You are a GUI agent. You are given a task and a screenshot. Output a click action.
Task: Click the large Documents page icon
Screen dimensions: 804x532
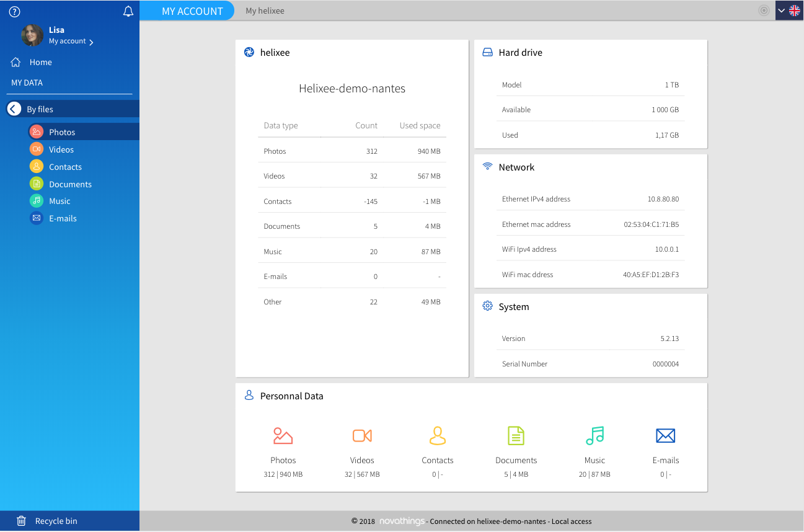tap(516, 436)
